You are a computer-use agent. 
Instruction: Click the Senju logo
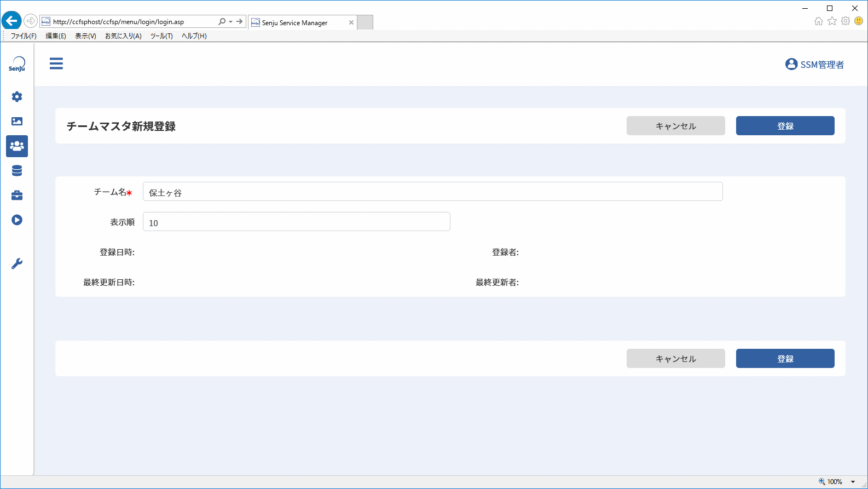click(17, 64)
